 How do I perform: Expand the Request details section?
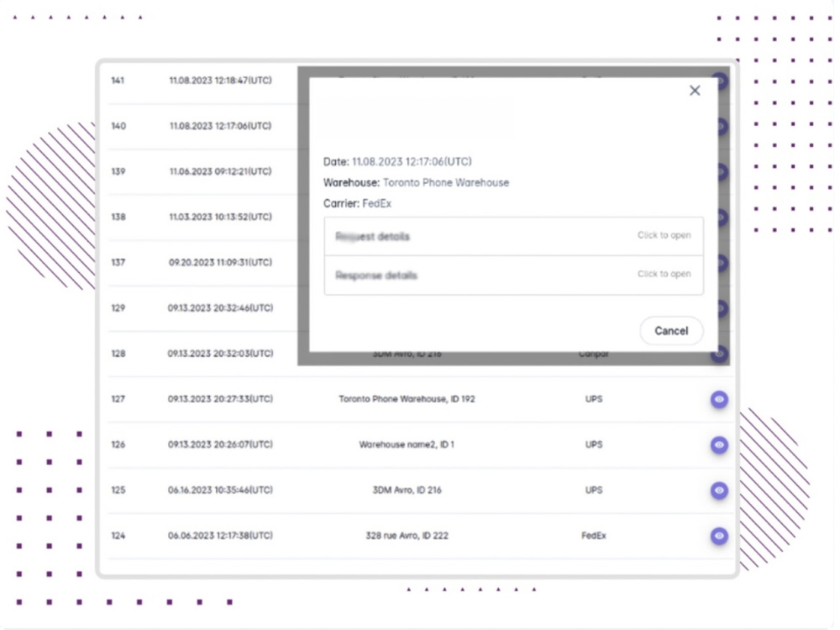tap(513, 236)
